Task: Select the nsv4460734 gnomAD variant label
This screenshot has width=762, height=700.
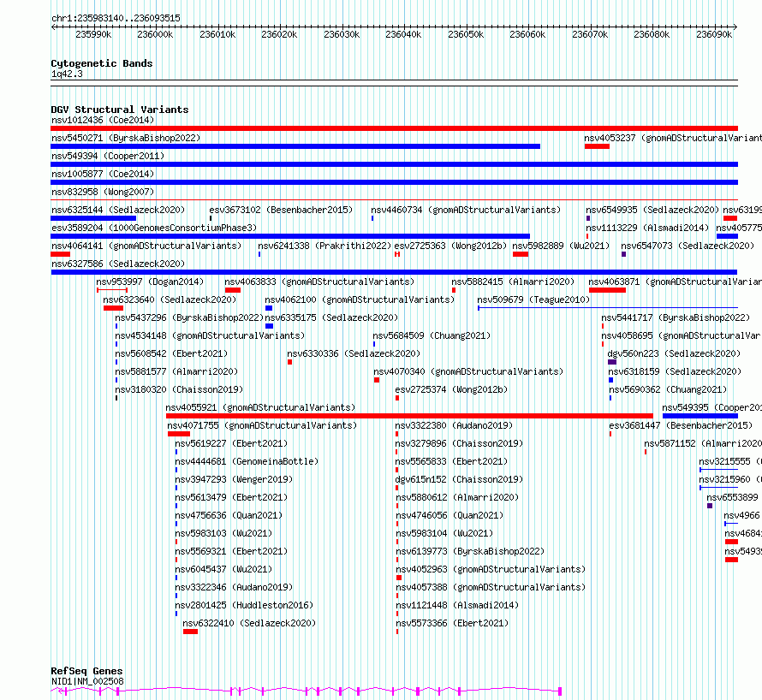Action: pos(466,210)
